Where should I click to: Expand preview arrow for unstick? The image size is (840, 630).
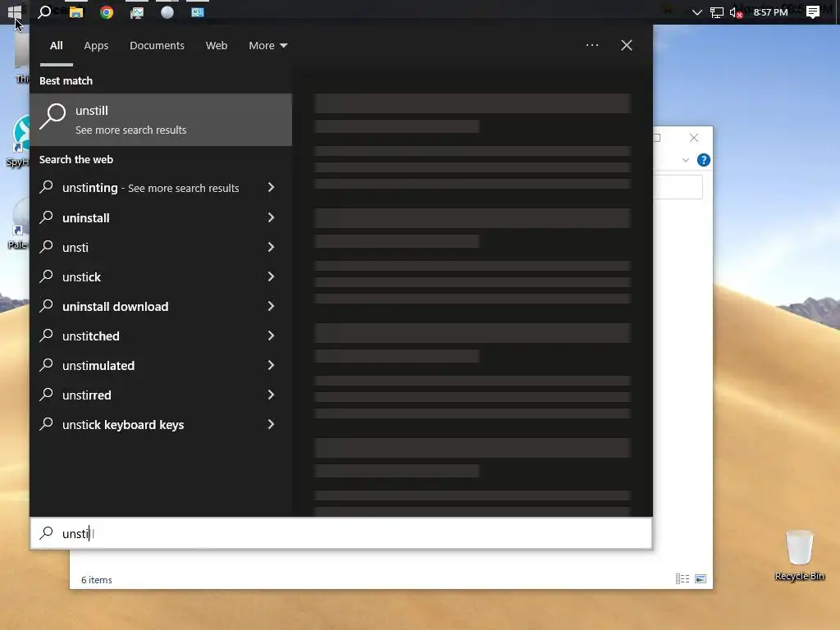[x=271, y=276]
